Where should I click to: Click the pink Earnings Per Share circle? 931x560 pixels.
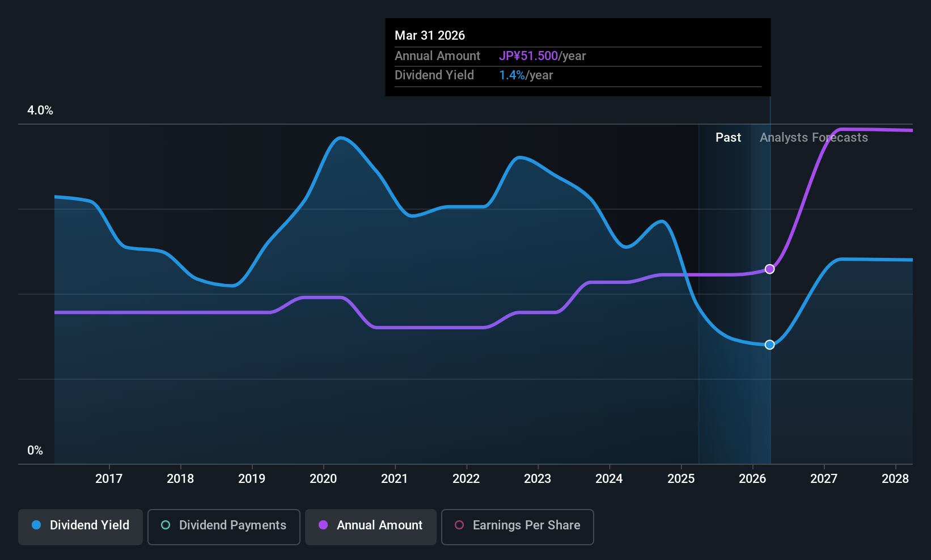tap(459, 525)
